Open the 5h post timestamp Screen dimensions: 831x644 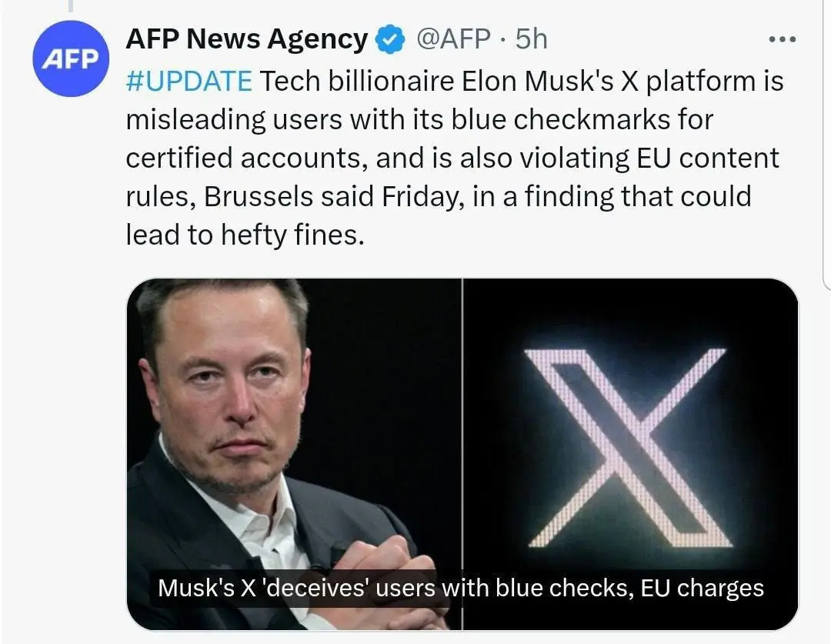click(531, 39)
